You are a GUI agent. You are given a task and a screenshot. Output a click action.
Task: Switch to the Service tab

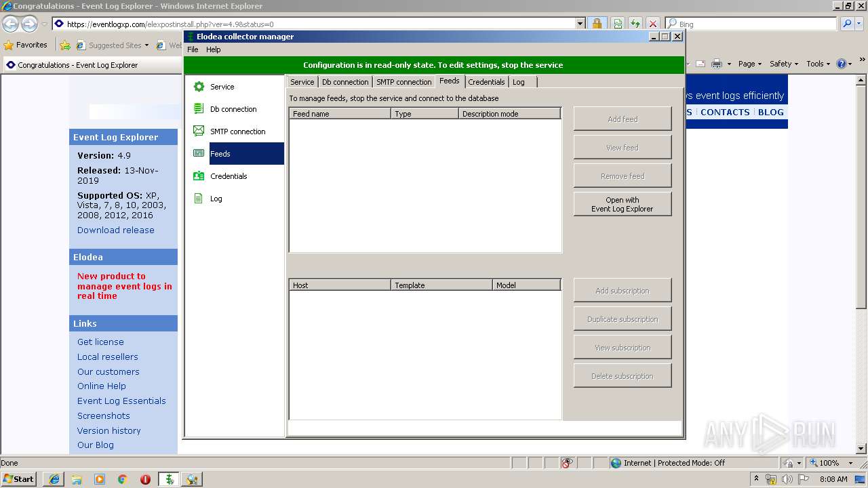pos(302,82)
